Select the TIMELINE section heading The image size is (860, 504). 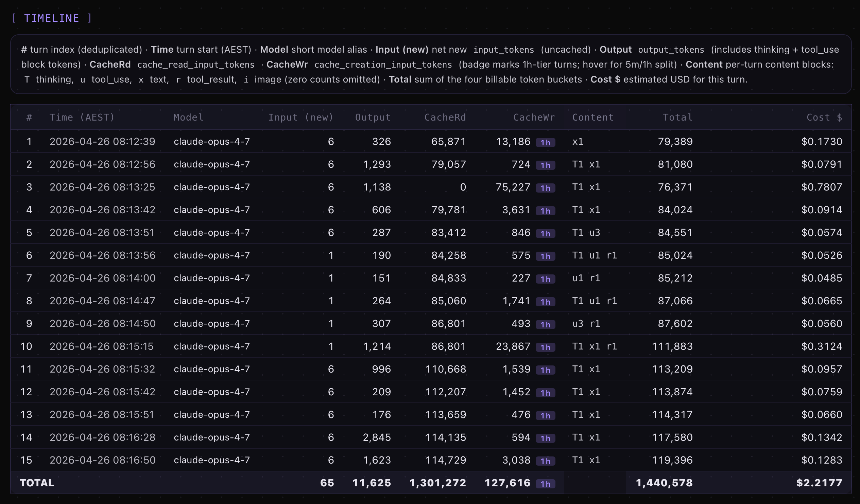tap(52, 18)
